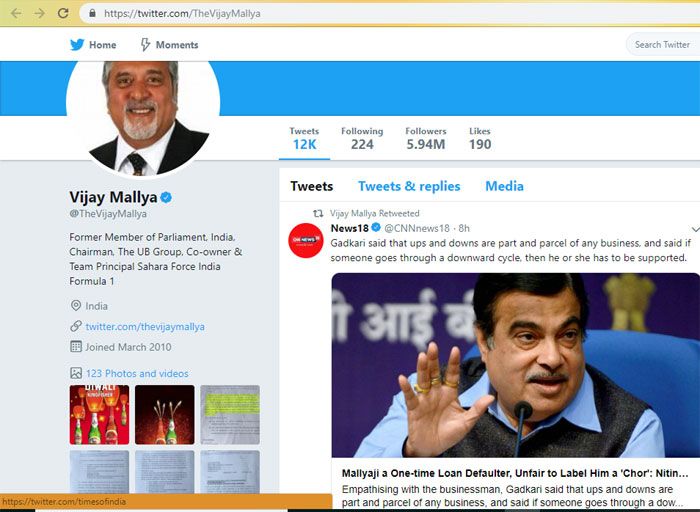This screenshot has width=700, height=512.
Task: Reload the page with the refresh icon
Action: pos(63,13)
